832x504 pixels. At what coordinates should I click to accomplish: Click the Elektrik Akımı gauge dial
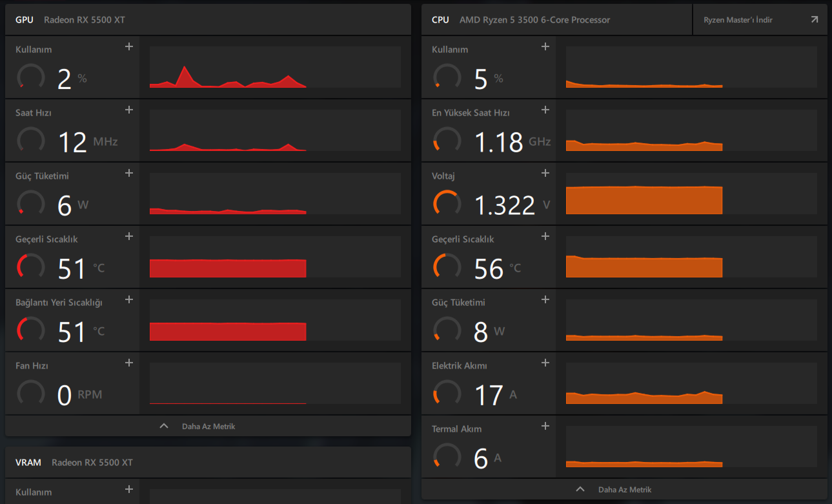click(x=447, y=393)
